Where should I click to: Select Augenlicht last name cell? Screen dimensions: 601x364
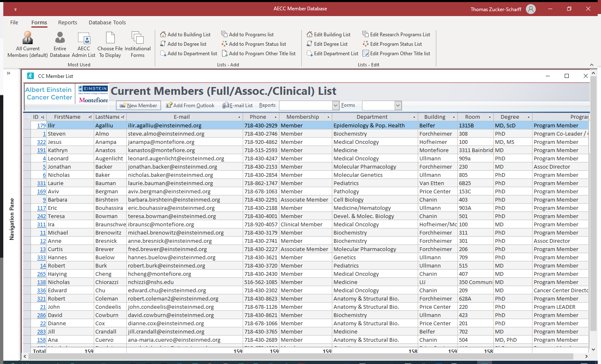click(x=110, y=158)
